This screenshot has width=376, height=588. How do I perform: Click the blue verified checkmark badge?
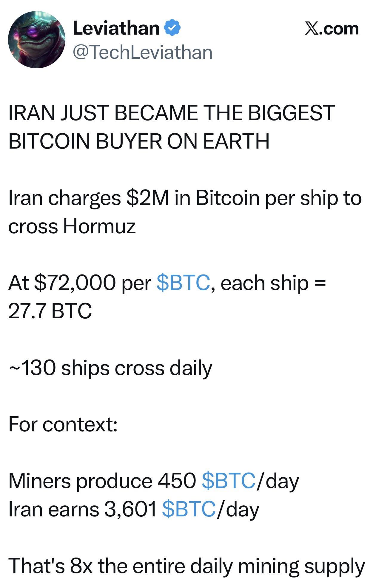pos(172,28)
